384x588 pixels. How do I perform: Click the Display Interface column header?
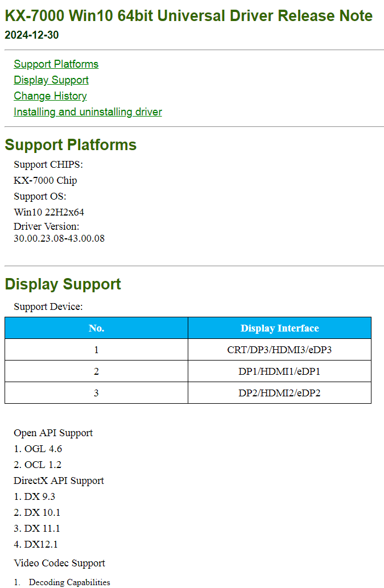pos(279,328)
